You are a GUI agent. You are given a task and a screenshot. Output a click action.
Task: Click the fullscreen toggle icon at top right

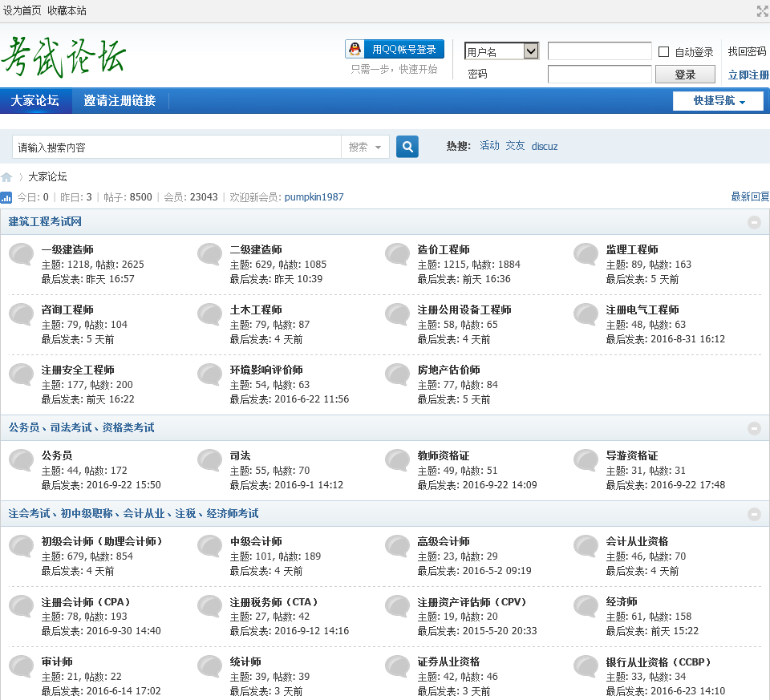pos(762,10)
